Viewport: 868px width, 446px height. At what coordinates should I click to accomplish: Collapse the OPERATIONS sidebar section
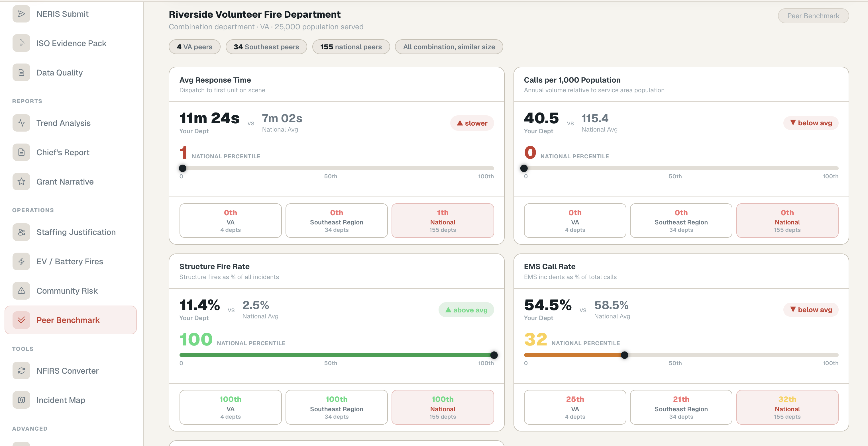(x=33, y=210)
